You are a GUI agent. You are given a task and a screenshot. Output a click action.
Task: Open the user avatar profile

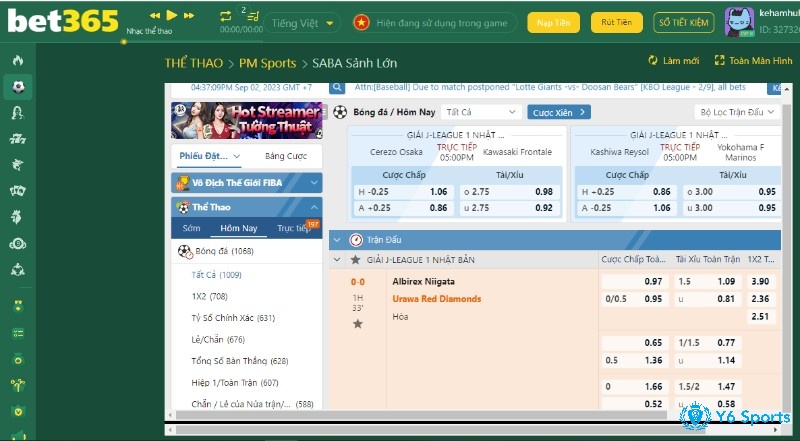click(739, 22)
